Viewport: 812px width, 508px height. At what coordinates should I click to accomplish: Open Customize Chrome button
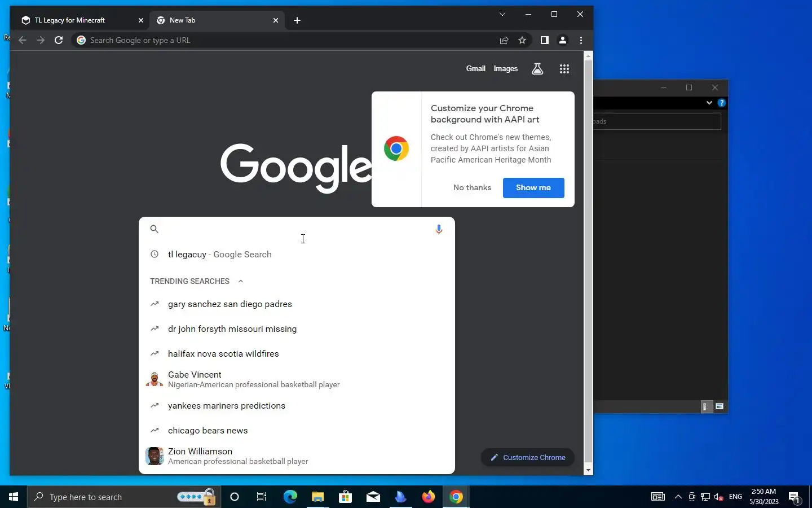coord(528,457)
